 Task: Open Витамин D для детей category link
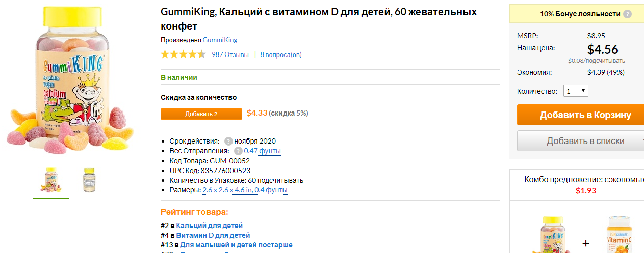click(x=213, y=235)
